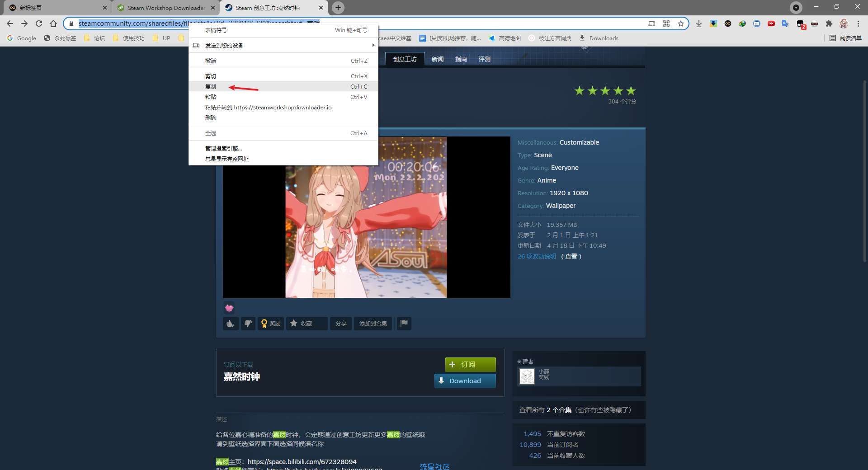Image resolution: width=868 pixels, height=470 pixels.
Task: Choose 粘贴并转到 steamworkshopdownloader.io
Action: pyautogui.click(x=283, y=107)
